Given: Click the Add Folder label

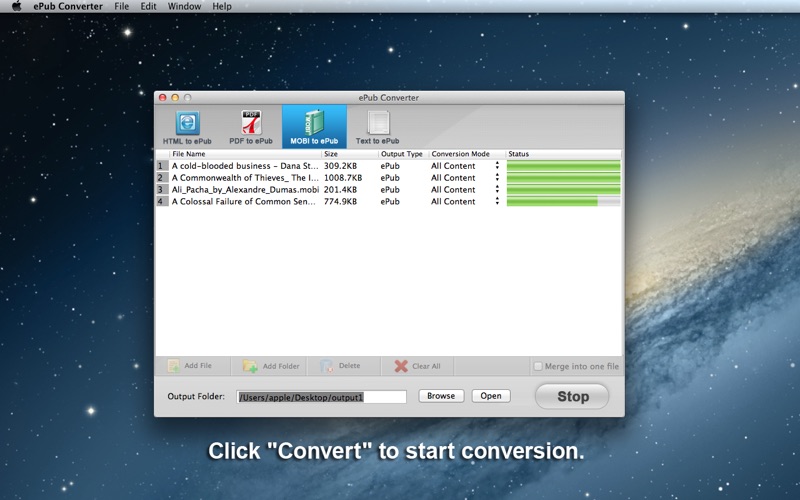Looking at the screenshot, I should click(x=281, y=366).
